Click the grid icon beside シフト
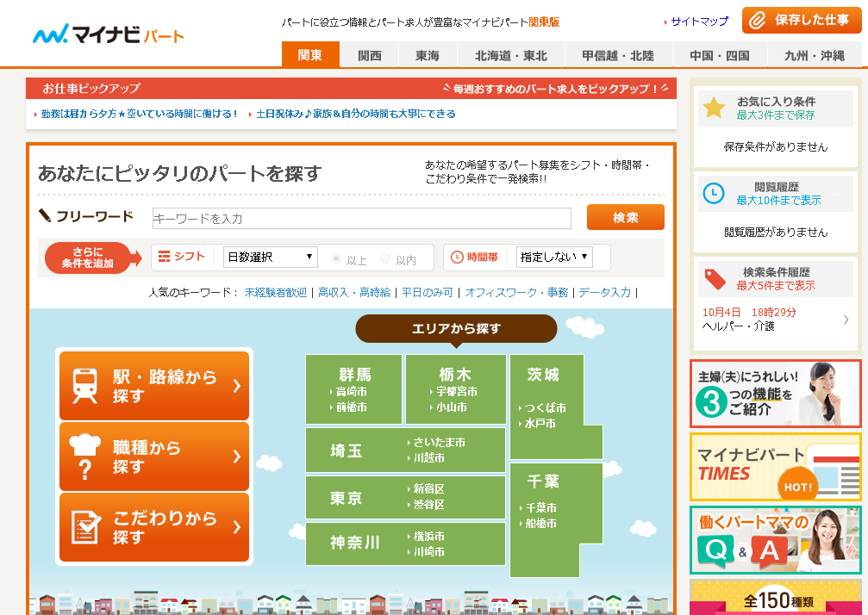 click(163, 257)
